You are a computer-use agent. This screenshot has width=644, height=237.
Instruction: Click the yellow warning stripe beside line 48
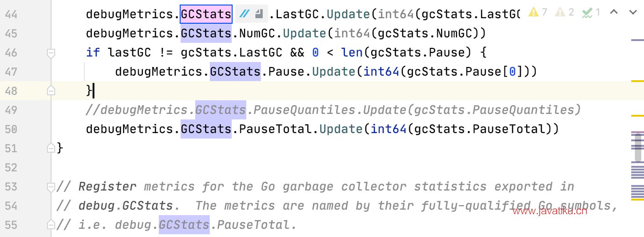pyautogui.click(x=637, y=81)
